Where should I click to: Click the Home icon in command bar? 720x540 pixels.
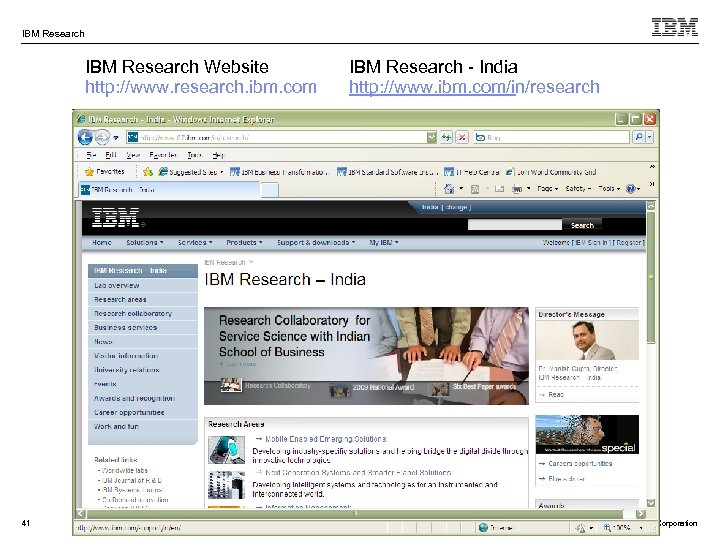tap(449, 189)
